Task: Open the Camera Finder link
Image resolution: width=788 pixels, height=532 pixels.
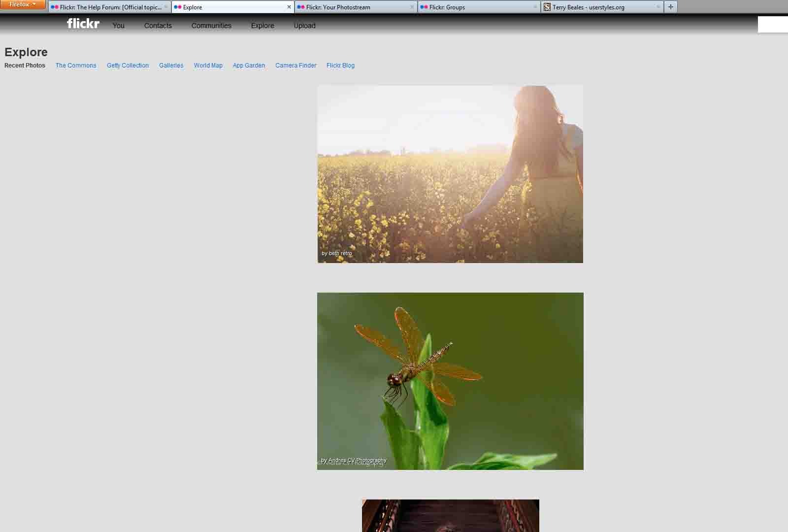Action: pyautogui.click(x=295, y=66)
